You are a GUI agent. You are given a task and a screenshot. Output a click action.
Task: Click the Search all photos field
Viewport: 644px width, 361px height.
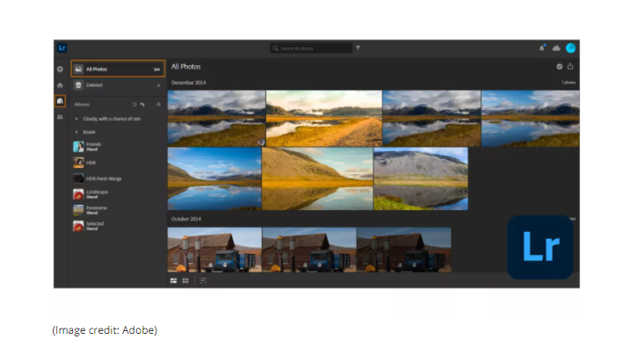click(312, 48)
